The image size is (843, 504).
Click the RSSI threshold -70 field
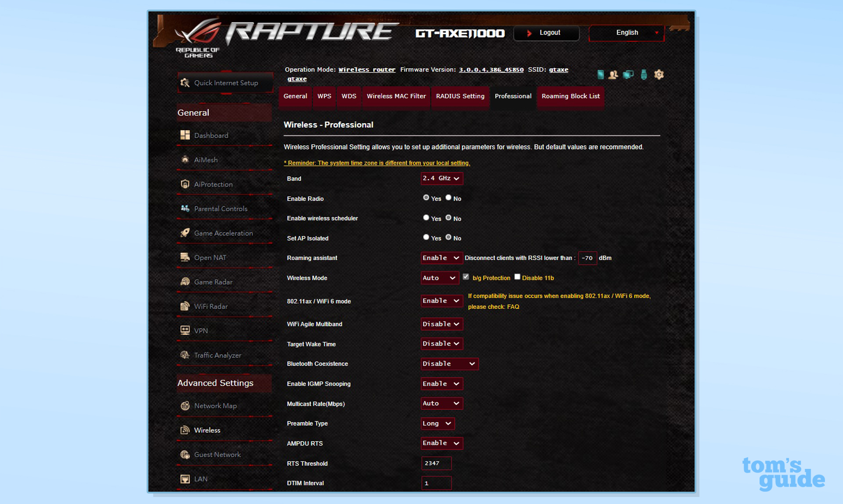587,258
